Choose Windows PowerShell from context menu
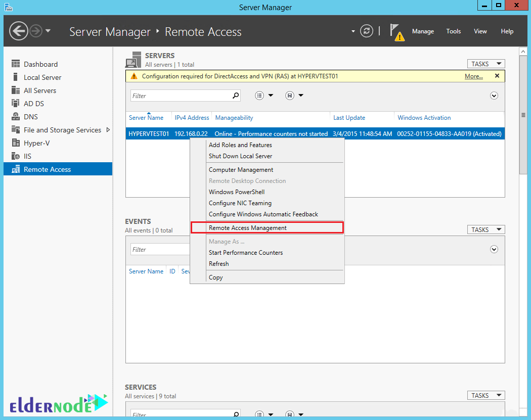The width and height of the screenshot is (531, 420). [268, 192]
